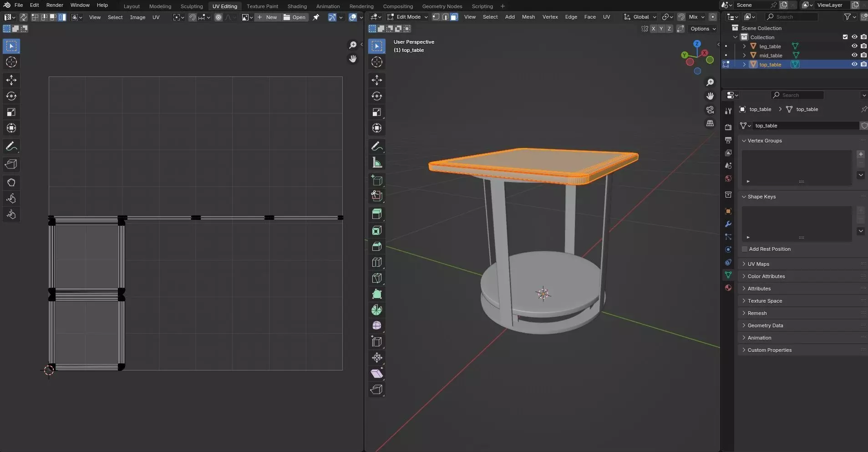Image resolution: width=868 pixels, height=452 pixels.
Task: Select the Add Cube tool
Action: point(377,181)
